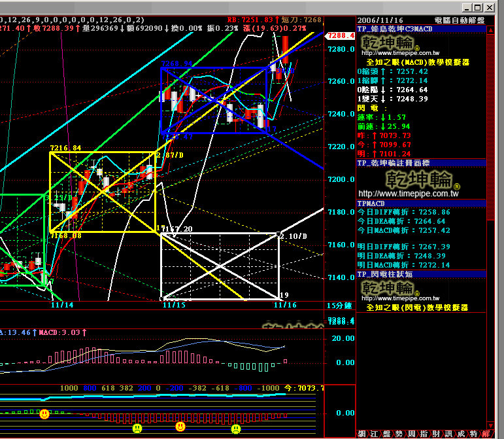Click the 15分鐘 timeframe label
Viewport: 504px width, 439px height.
click(339, 306)
